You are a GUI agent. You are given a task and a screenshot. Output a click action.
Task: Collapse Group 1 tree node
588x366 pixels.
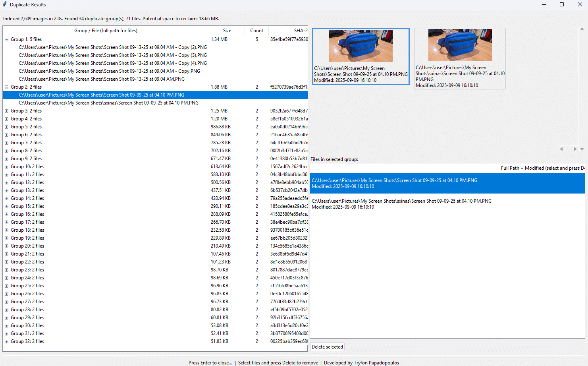click(x=6, y=39)
